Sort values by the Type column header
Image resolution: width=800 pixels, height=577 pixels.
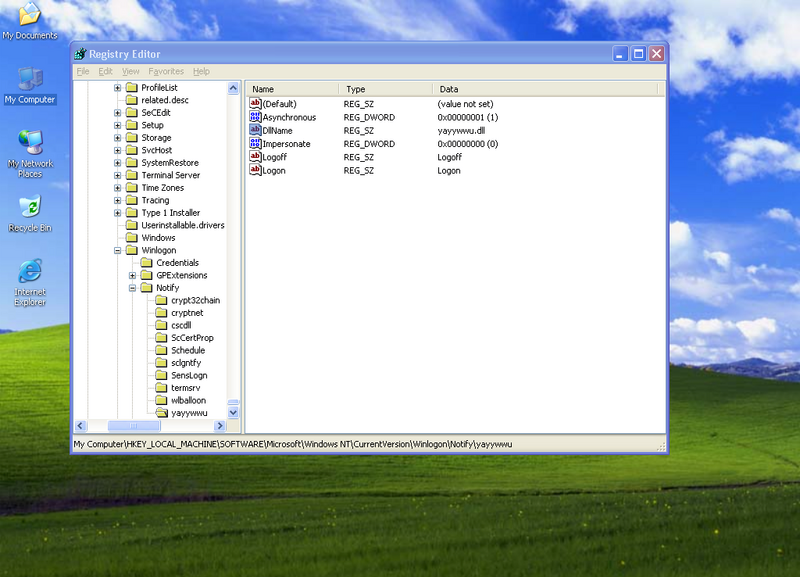[x=386, y=89]
